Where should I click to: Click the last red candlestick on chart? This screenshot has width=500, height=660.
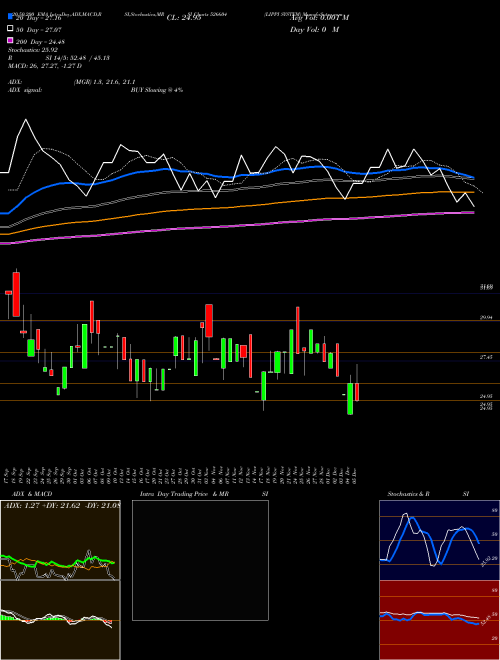click(357, 392)
